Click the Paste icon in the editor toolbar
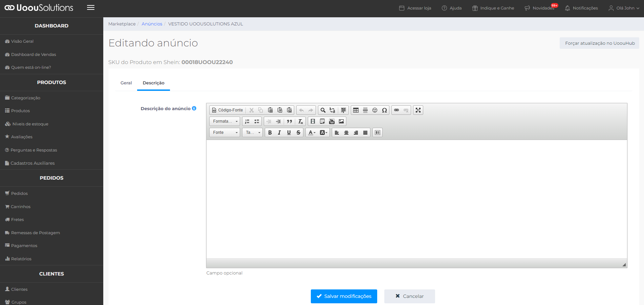 tap(270, 110)
